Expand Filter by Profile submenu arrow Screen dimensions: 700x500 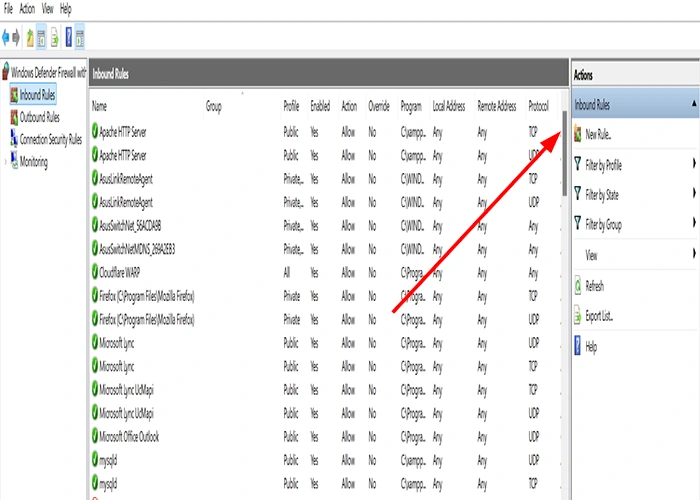point(694,163)
